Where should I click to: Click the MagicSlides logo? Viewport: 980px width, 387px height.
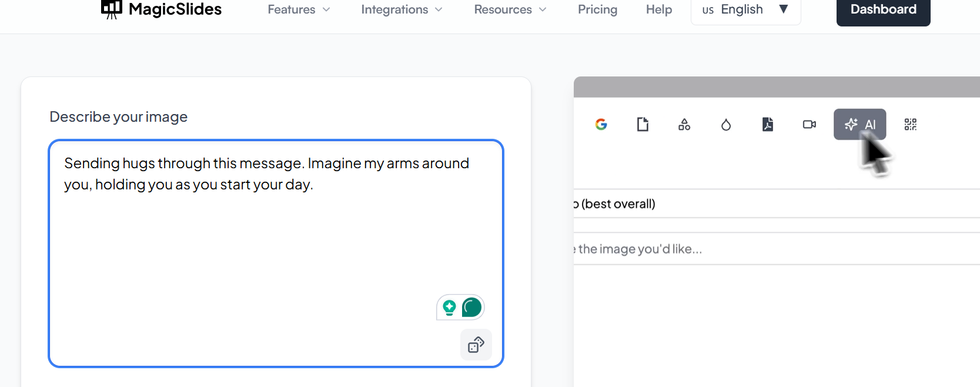click(162, 9)
